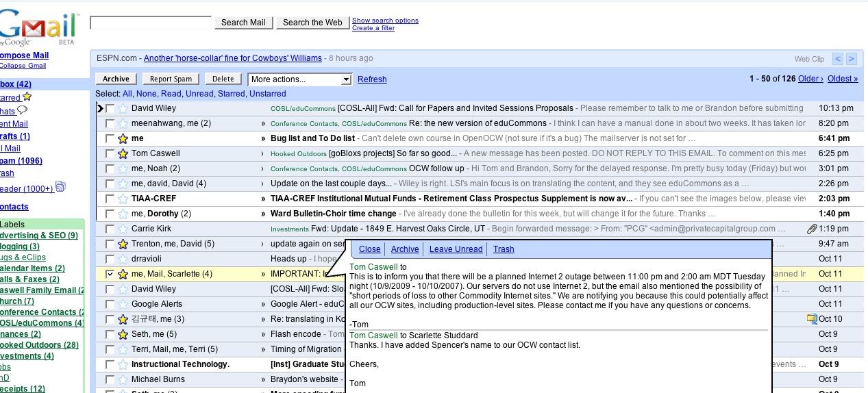Open the Contacts link
This screenshot has width=868, height=393.
(14, 207)
